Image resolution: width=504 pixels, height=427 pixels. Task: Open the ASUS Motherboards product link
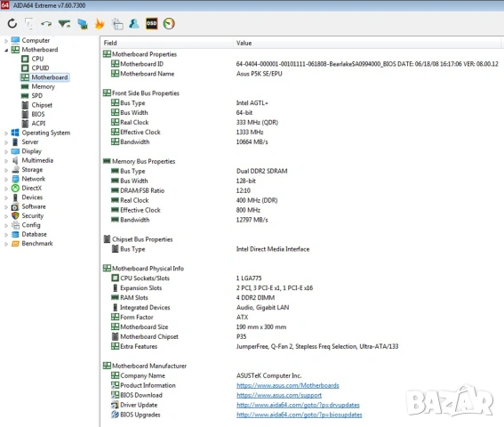288,385
